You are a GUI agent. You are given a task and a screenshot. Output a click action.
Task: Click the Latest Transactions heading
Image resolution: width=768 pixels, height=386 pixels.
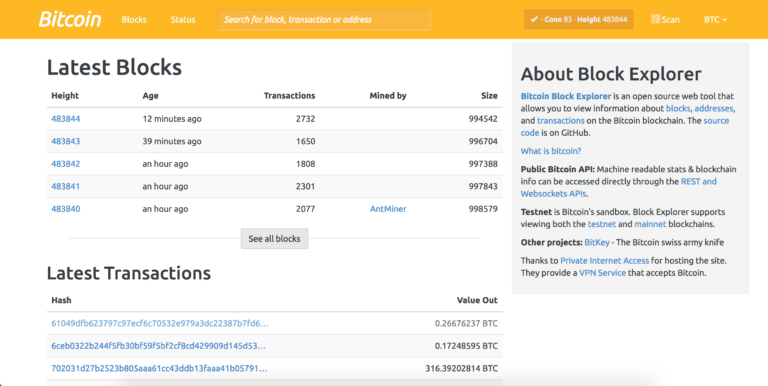pyautogui.click(x=129, y=273)
